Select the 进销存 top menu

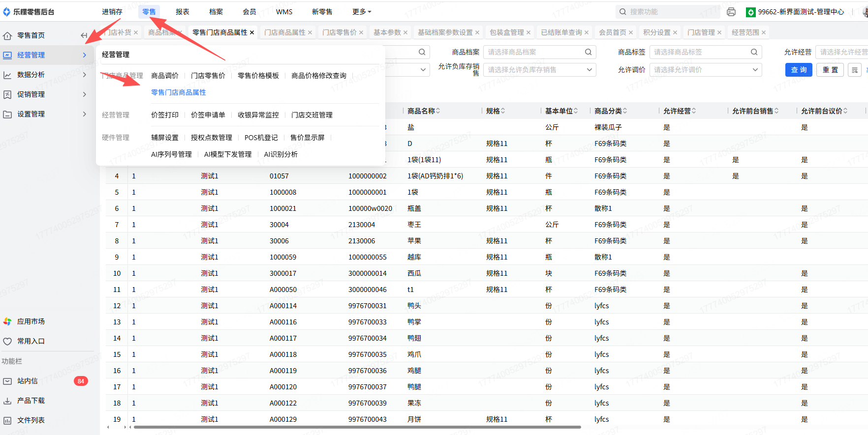(x=112, y=12)
